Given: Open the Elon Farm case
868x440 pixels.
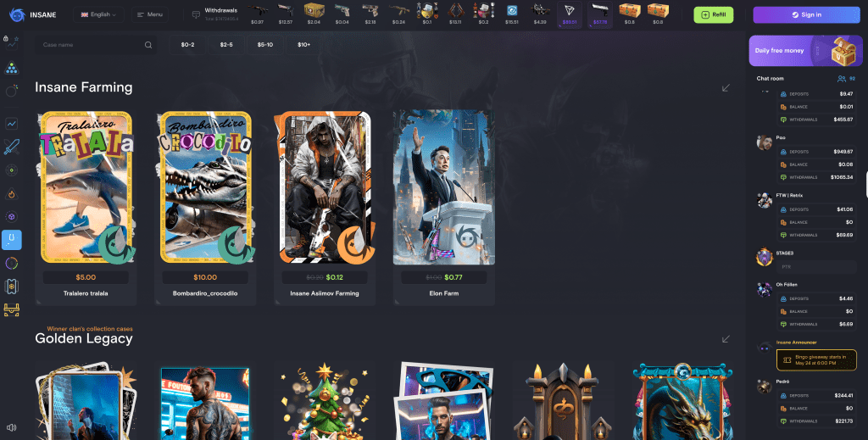Looking at the screenshot, I should (x=444, y=208).
